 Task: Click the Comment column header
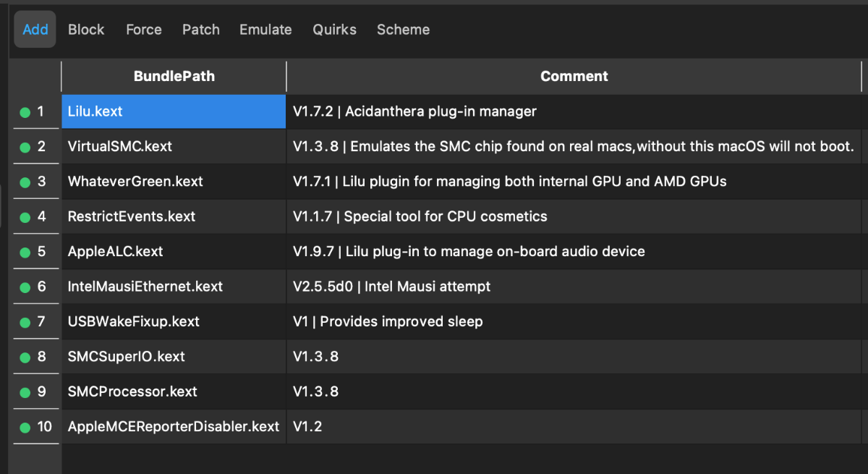pyautogui.click(x=574, y=76)
